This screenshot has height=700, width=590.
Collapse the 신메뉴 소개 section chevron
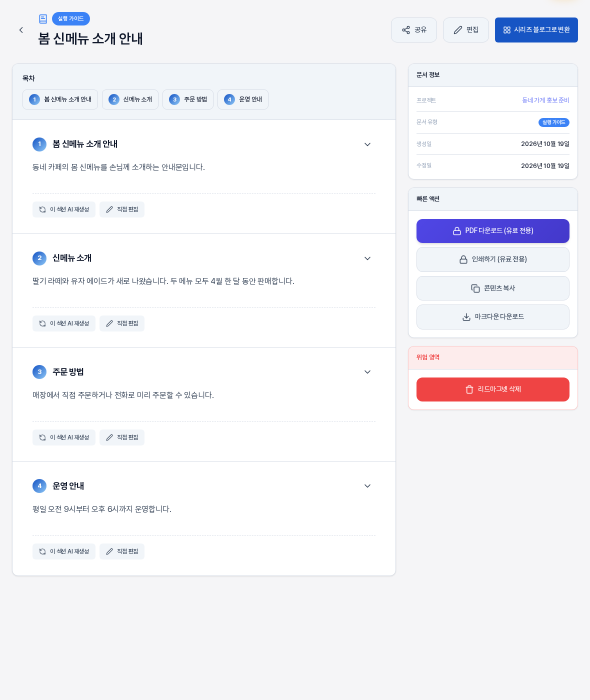point(367,258)
